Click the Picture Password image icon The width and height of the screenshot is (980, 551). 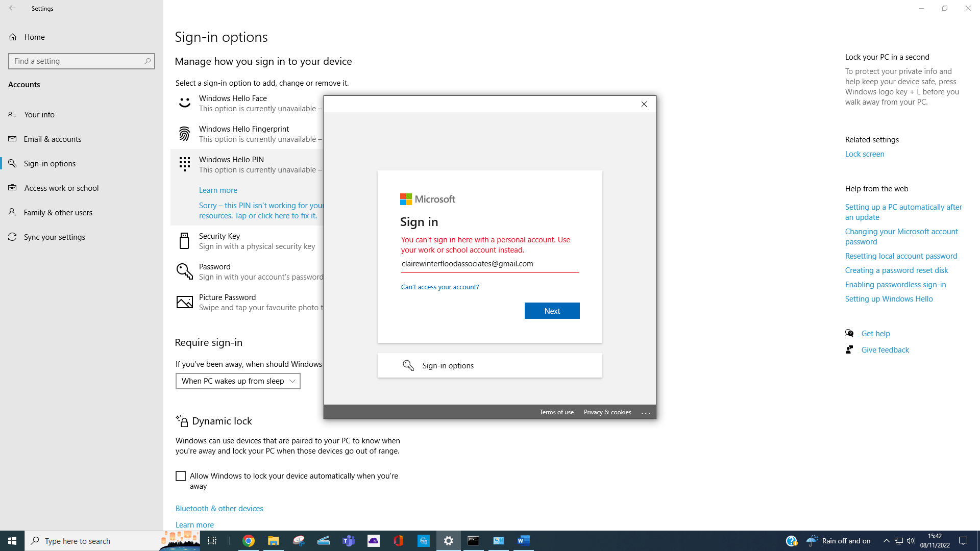184,302
